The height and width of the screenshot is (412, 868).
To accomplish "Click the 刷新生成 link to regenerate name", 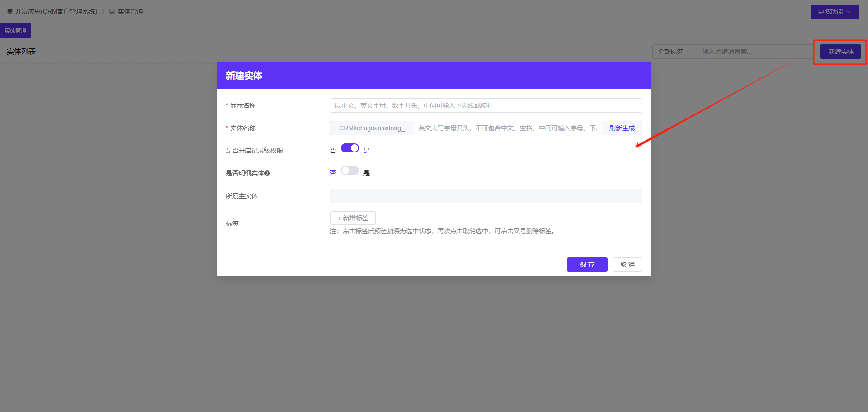I will click(622, 128).
